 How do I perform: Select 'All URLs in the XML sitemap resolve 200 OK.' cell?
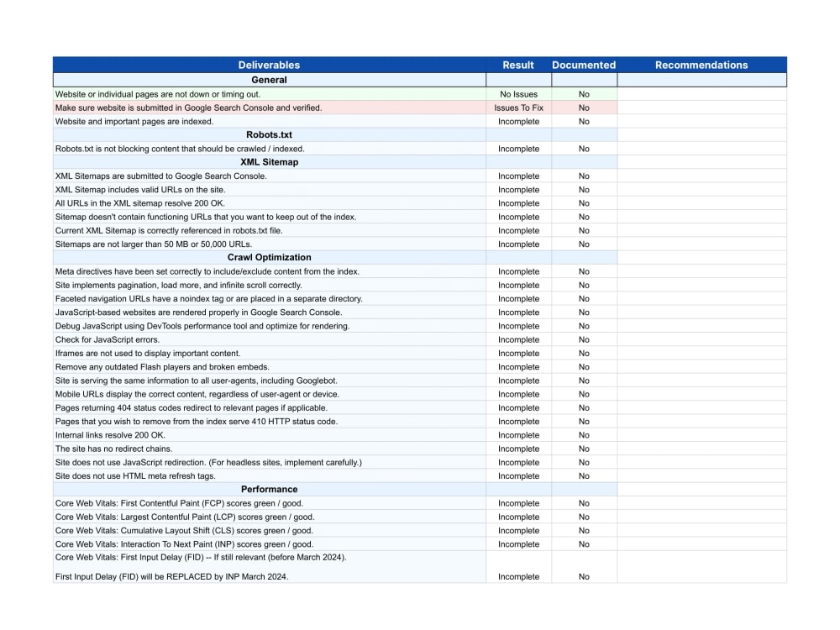click(269, 203)
